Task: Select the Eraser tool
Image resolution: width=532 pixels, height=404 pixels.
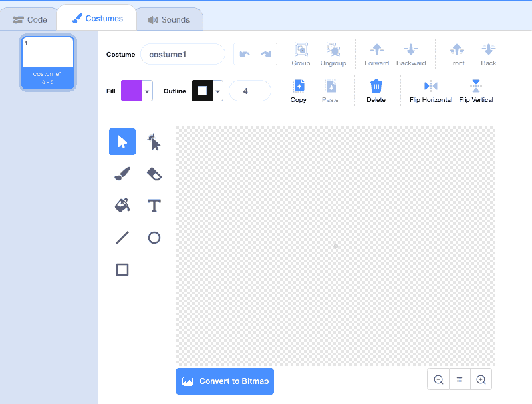Action: [x=154, y=174]
